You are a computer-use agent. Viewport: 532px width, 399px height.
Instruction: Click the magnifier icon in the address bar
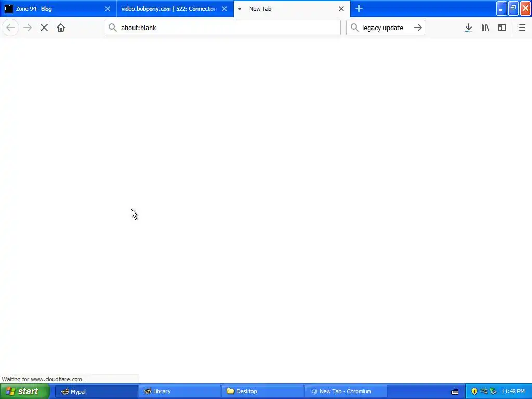click(x=112, y=28)
